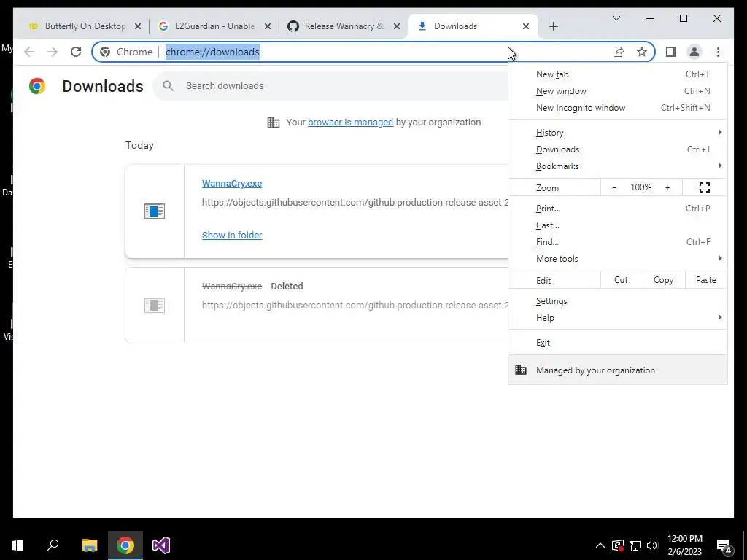The width and height of the screenshot is (747, 560).
Task: Close the E2Guardian tab
Action: pos(268,26)
